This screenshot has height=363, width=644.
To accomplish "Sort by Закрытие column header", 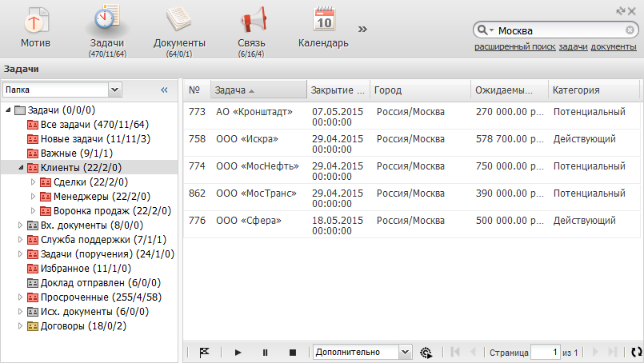I will (338, 90).
